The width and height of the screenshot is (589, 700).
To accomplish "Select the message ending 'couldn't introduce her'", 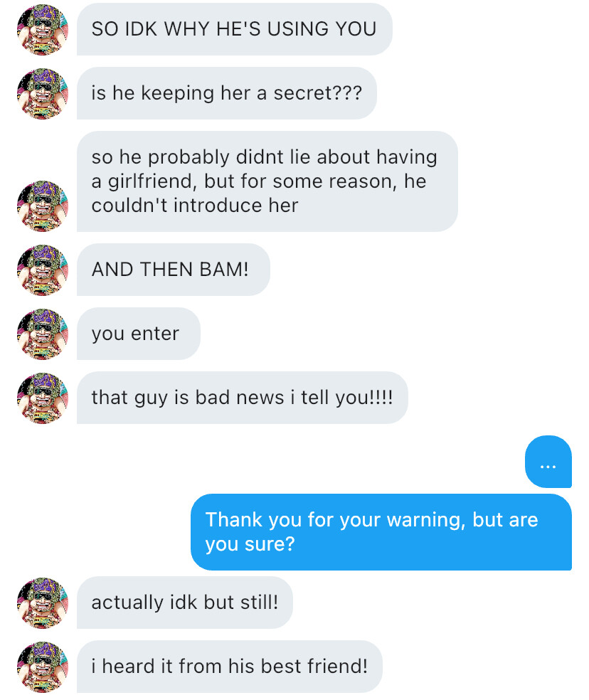I will 267,181.
